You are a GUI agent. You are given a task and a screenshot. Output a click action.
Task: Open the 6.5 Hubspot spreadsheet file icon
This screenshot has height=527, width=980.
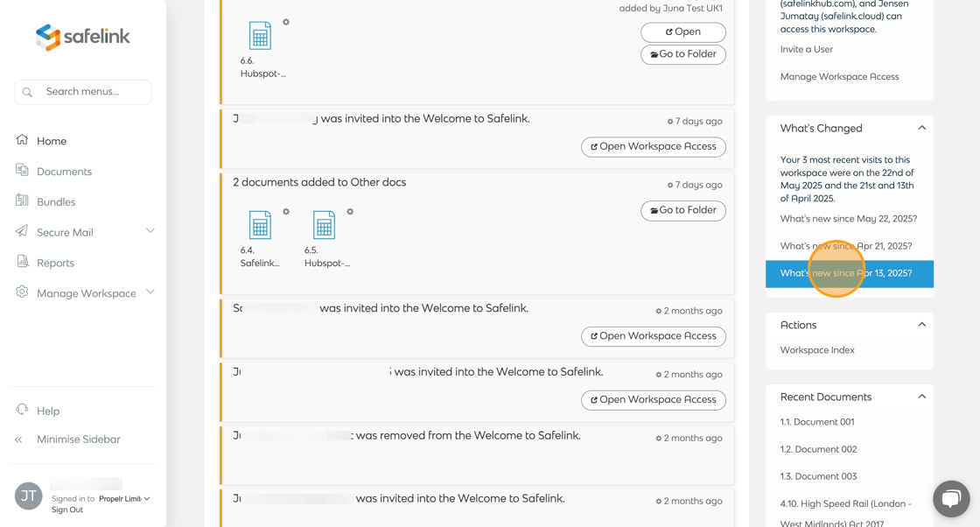coord(324,225)
